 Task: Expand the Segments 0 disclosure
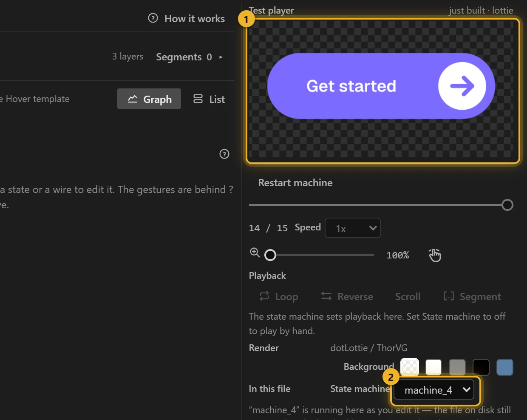click(190, 57)
